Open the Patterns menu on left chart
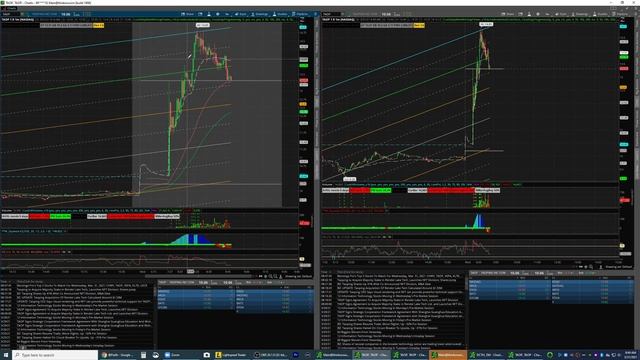Screen dimensions: 640x360 [x=300, y=14]
